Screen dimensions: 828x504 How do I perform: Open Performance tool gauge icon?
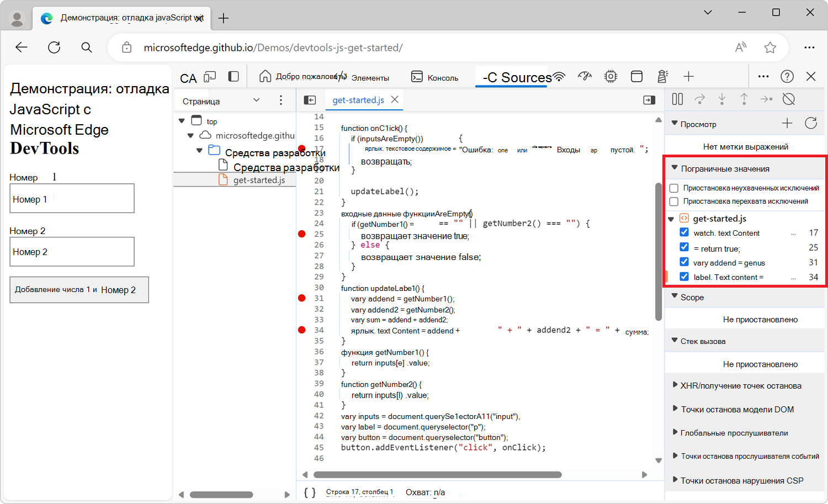585,76
